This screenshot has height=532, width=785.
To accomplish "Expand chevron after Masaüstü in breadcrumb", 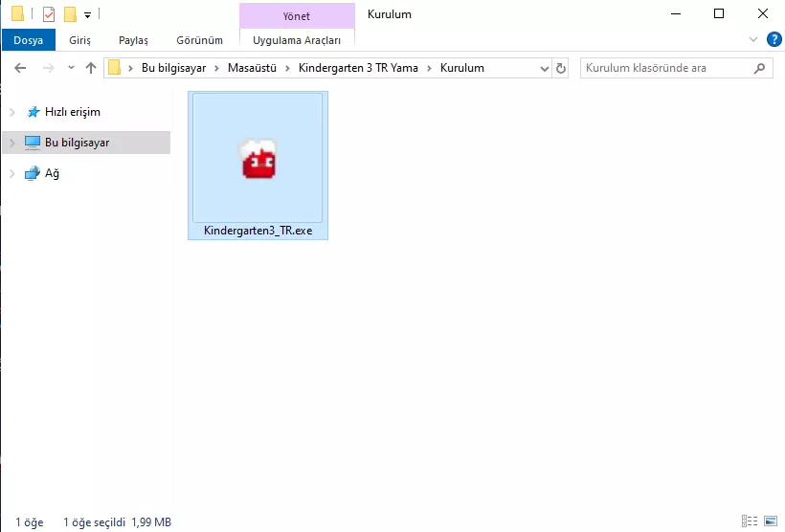I will pos(287,68).
